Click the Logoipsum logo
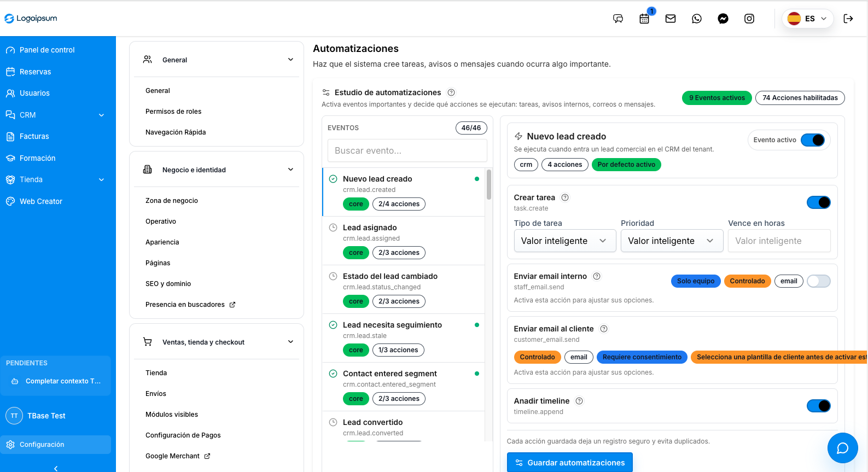Image resolution: width=868 pixels, height=472 pixels. point(31,19)
